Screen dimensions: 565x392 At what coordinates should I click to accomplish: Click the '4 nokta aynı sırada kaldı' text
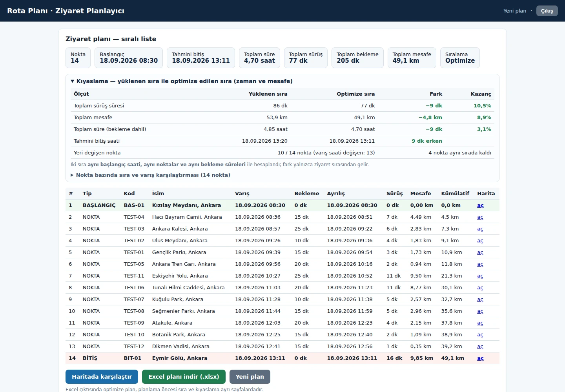tap(460, 153)
